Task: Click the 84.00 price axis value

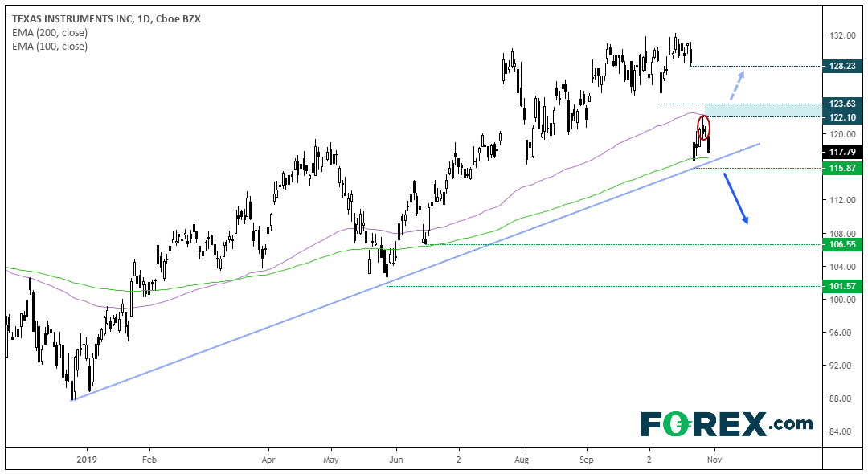Action: pyautogui.click(x=842, y=431)
